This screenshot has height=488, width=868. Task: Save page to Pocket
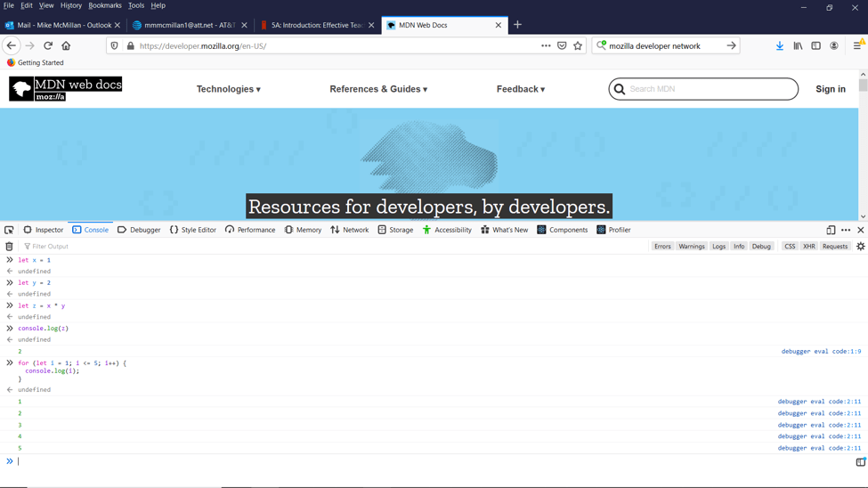click(x=562, y=46)
